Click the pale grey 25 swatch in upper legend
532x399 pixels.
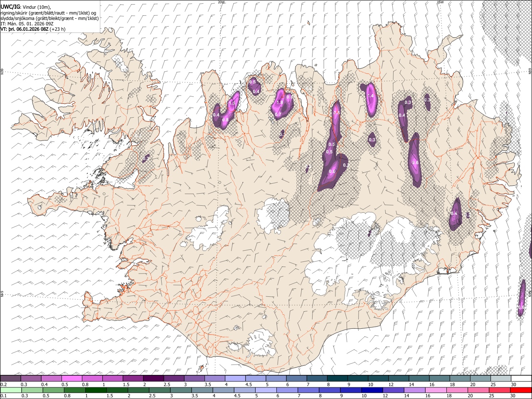pos(500,378)
